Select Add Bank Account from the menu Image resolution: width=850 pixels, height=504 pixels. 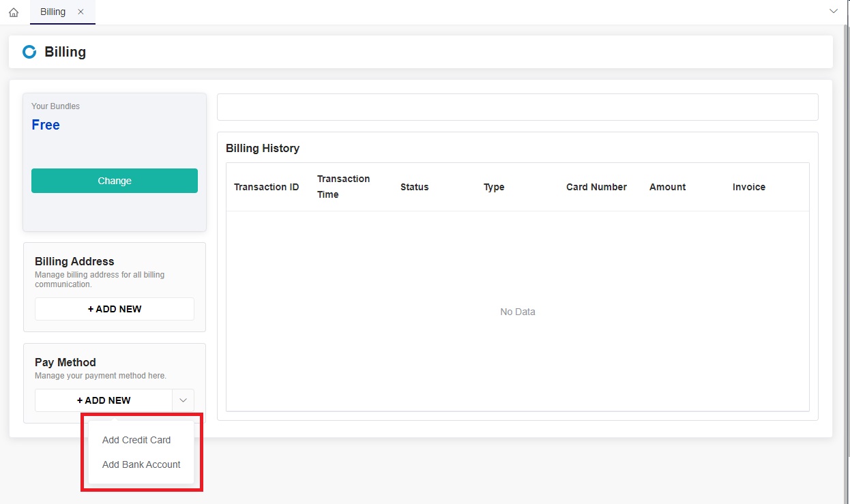pos(141,464)
